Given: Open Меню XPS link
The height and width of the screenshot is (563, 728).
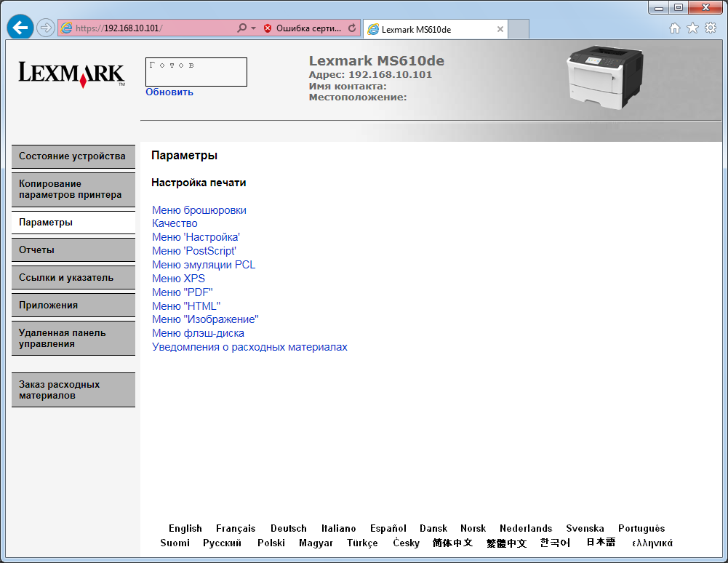Looking at the screenshot, I should click(178, 279).
